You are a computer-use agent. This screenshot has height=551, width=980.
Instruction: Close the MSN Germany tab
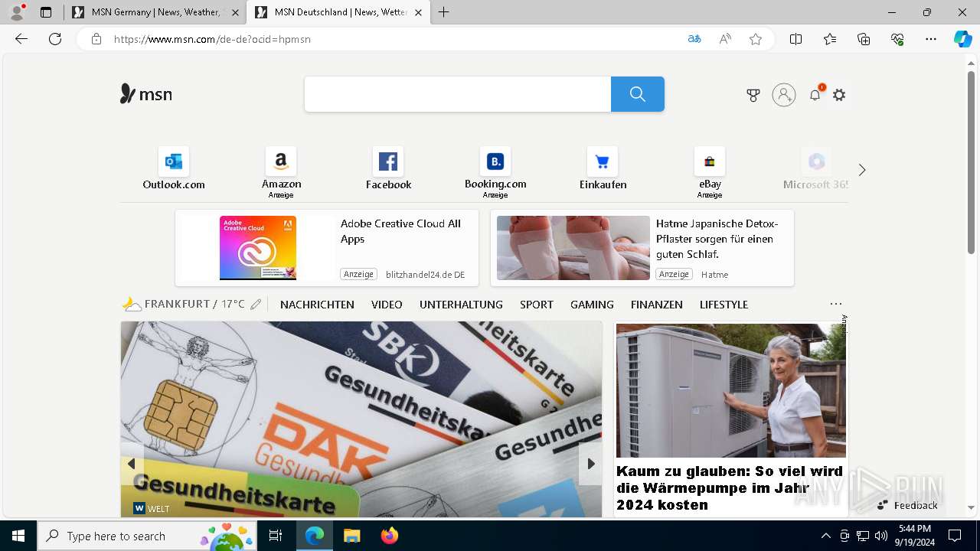point(234,12)
